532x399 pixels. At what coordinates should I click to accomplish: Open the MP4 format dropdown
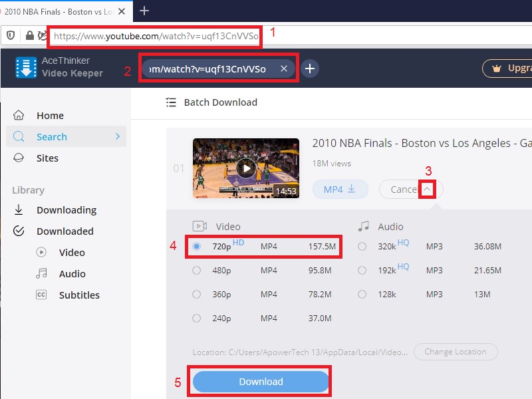[340, 189]
